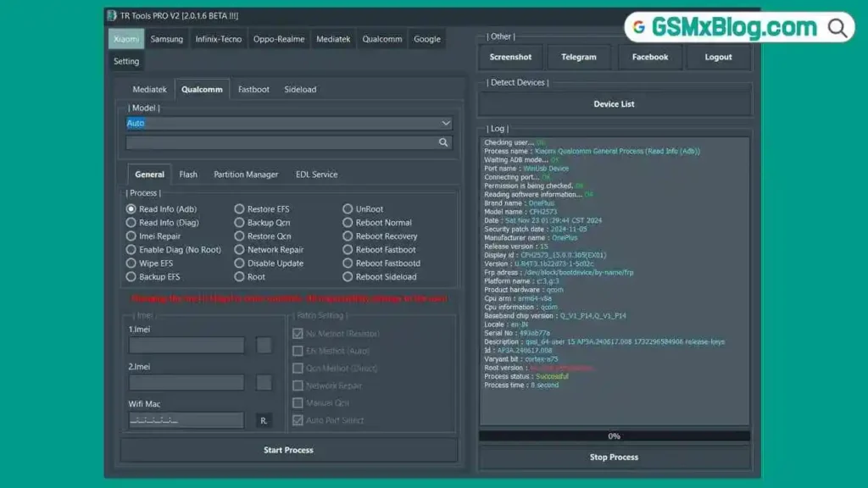Choose the Restore EFS option
The height and width of the screenshot is (488, 868).
239,209
